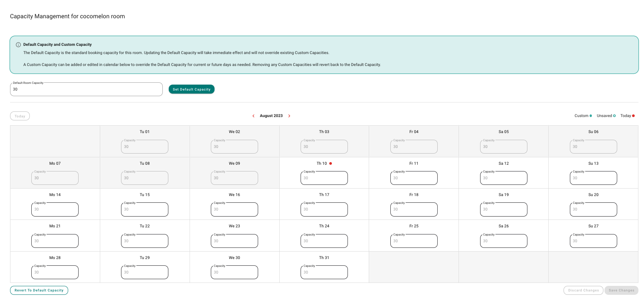Edit capacity field for Sa 19
The width and height of the screenshot is (644, 306).
[504, 209]
